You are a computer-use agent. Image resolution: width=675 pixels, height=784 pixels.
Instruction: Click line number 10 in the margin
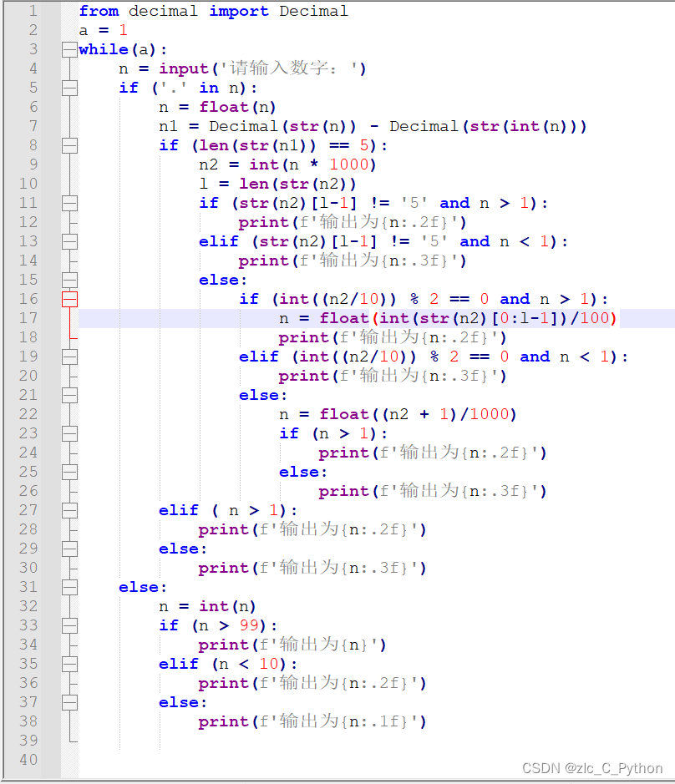(x=28, y=184)
